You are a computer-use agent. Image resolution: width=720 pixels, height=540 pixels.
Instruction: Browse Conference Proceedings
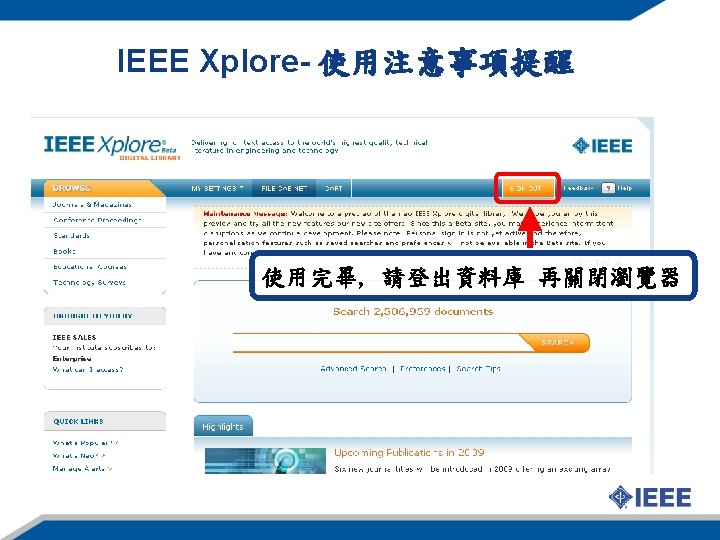(x=97, y=220)
